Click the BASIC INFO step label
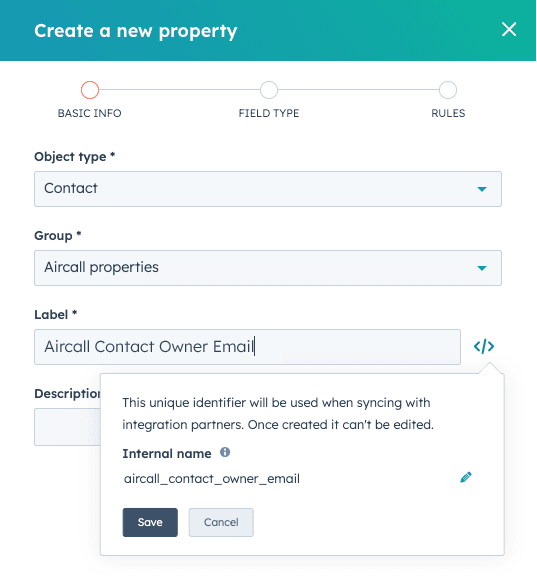Image resolution: width=537 pixels, height=581 pixels. [90, 113]
